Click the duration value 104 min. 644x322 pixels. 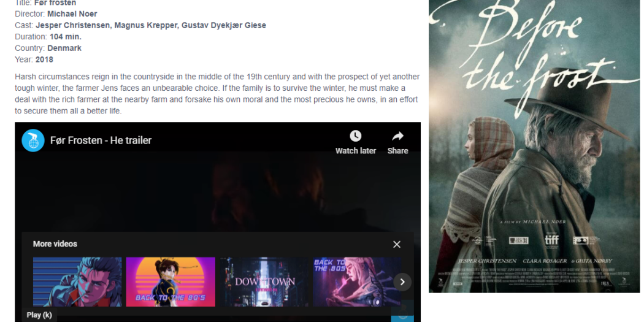pyautogui.click(x=66, y=37)
